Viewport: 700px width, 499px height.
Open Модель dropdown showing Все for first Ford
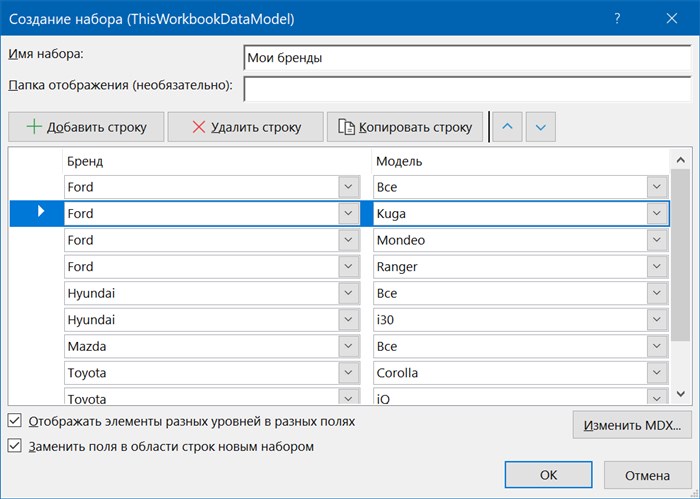click(657, 187)
